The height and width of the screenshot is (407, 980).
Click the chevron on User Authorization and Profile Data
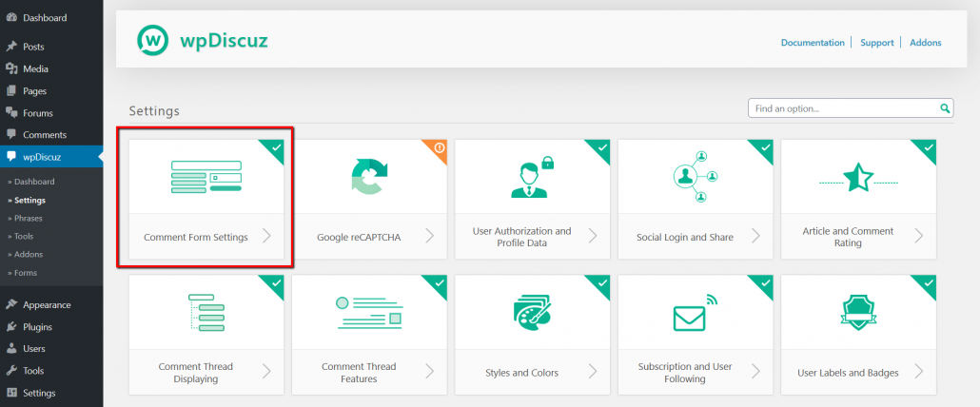click(593, 236)
